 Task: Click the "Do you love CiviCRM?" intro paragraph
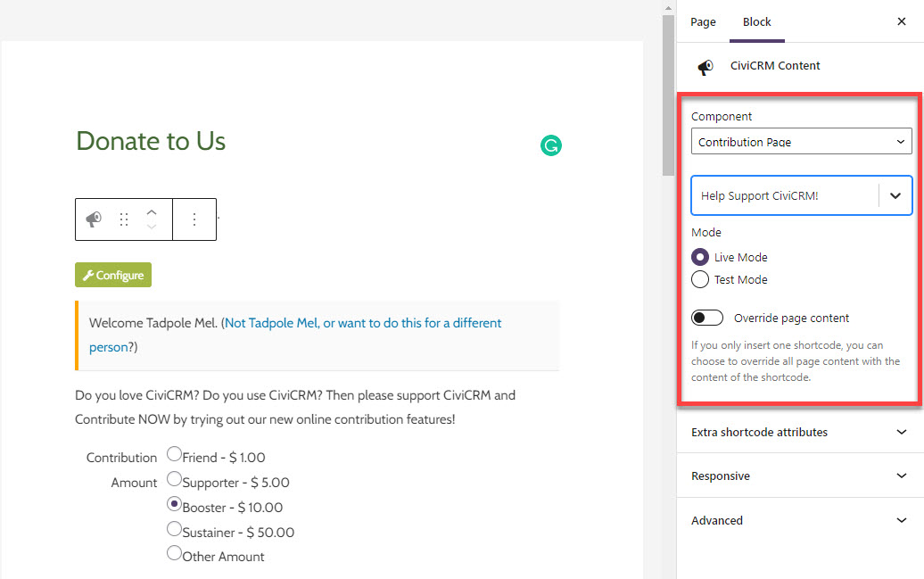tap(295, 407)
